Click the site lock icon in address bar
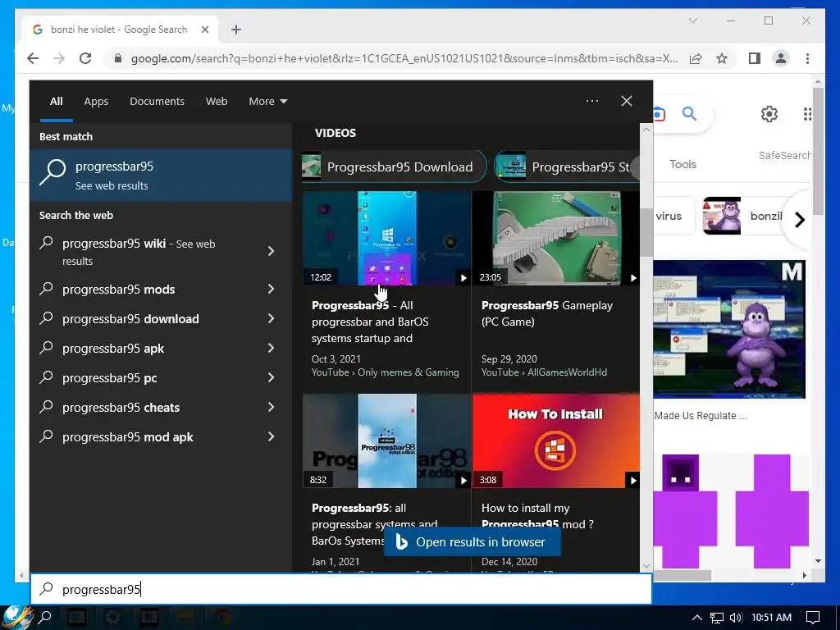This screenshot has height=630, width=840. click(118, 58)
